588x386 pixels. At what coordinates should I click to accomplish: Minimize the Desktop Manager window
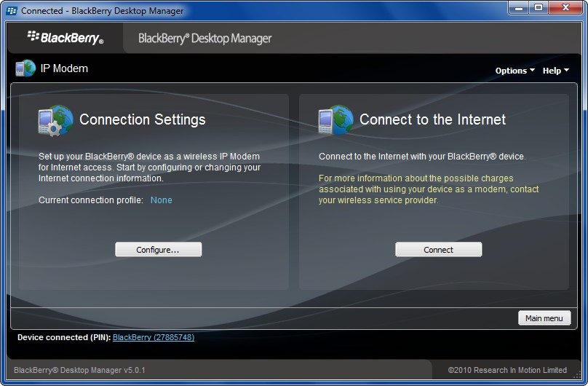[519, 7]
